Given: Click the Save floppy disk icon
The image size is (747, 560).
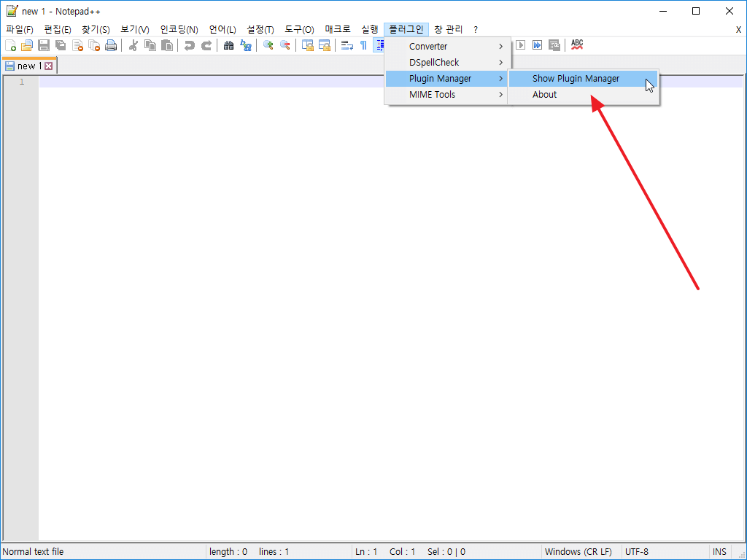Looking at the screenshot, I should (44, 45).
